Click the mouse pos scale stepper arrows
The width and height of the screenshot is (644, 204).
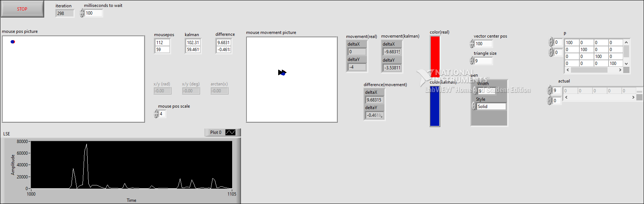(156, 114)
